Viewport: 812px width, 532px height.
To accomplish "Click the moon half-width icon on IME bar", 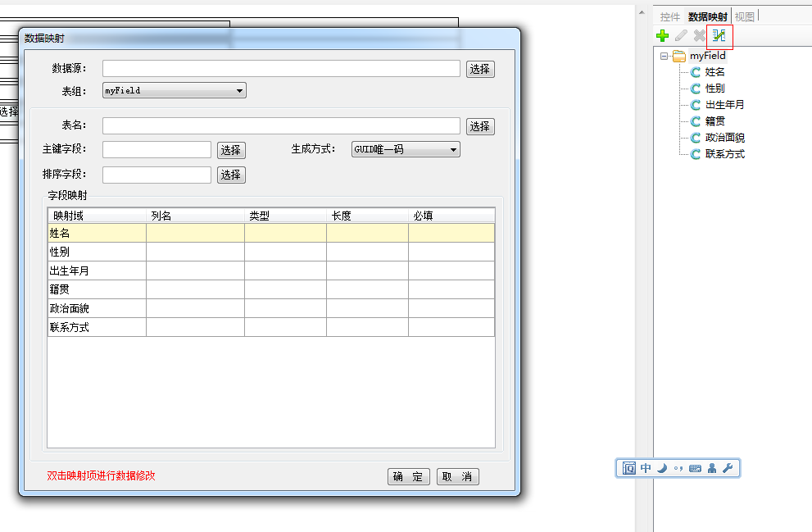I will tap(662, 468).
